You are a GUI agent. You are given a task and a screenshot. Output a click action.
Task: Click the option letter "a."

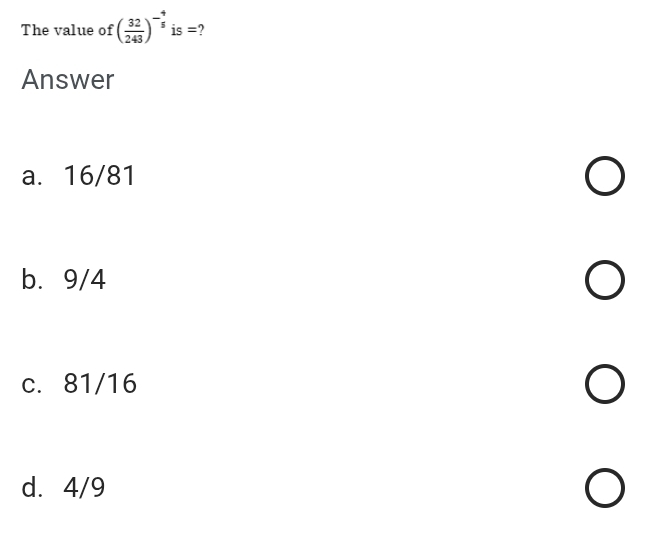coord(33,176)
